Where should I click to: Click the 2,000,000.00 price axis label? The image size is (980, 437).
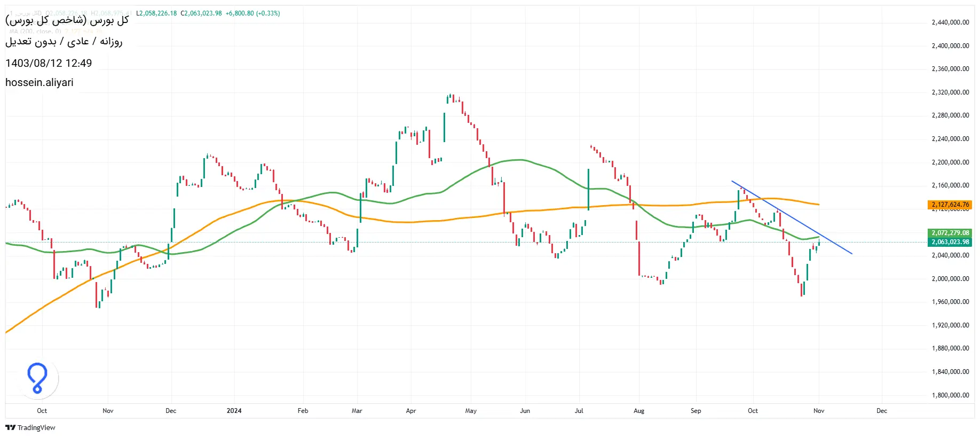[950, 279]
